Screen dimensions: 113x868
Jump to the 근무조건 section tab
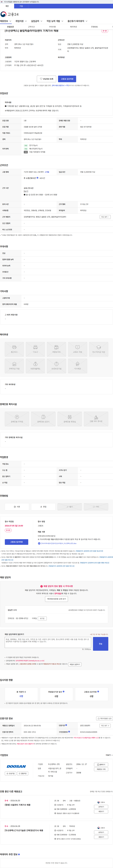click(x=31, y=27)
